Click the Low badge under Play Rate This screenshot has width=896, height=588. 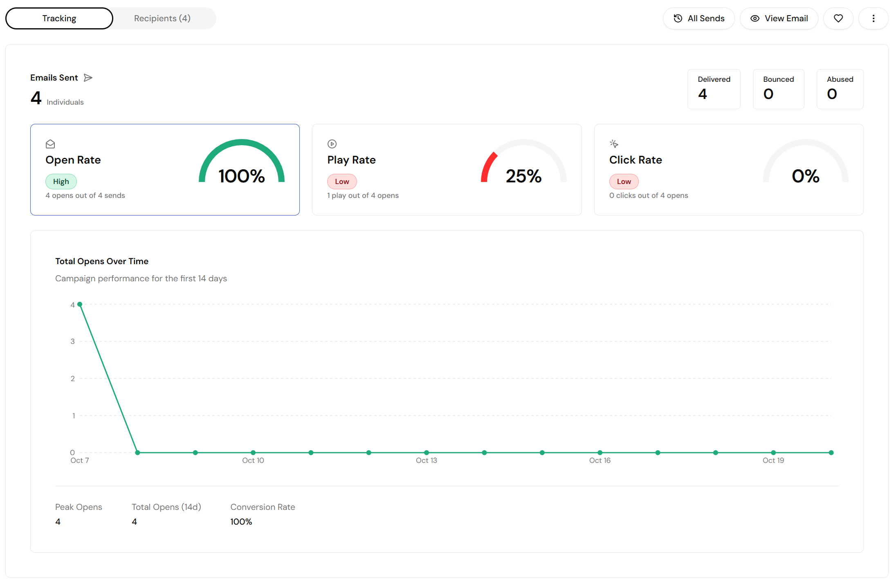coord(342,182)
